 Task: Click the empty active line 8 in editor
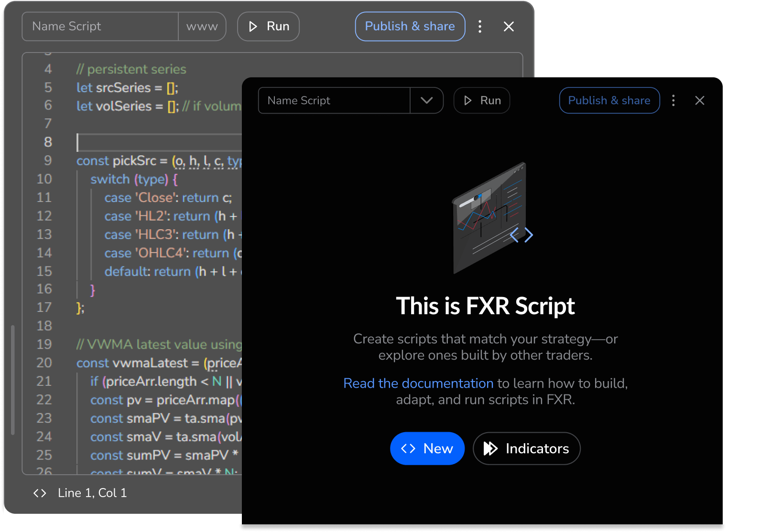coord(159,142)
